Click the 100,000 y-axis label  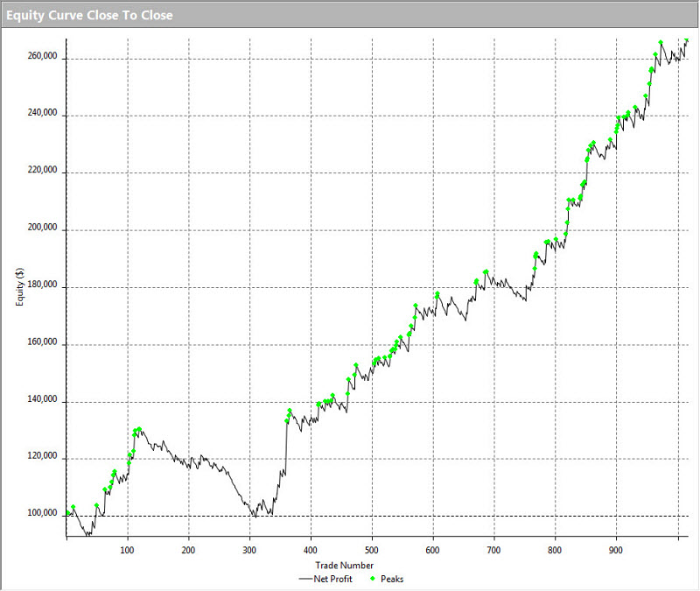pyautogui.click(x=42, y=513)
